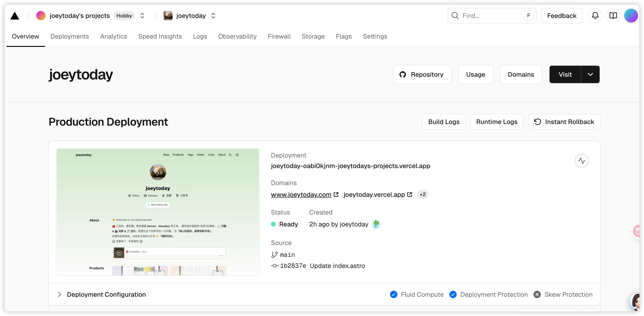Click the Fluid Compute check badge

393,294
